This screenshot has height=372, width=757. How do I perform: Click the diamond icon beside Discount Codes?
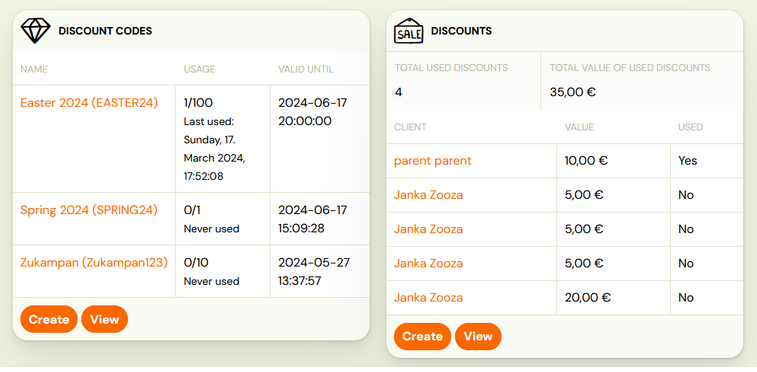click(x=36, y=31)
